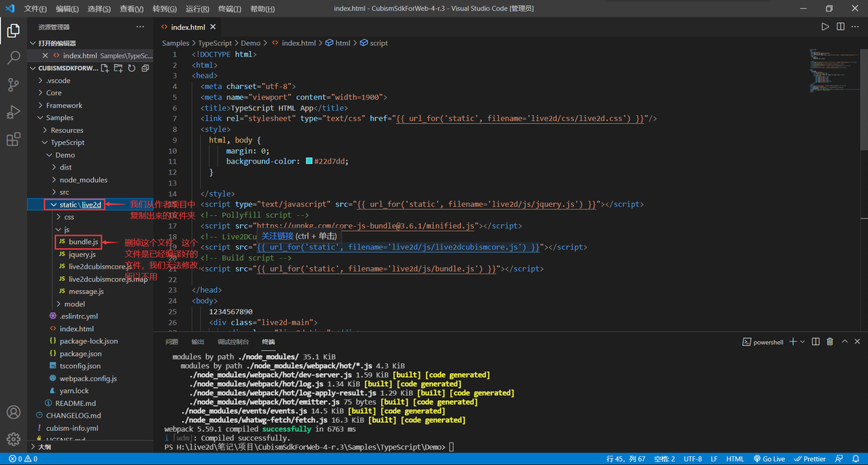This screenshot has height=465, width=868.
Task: Split the terminal panel
Action: (816, 342)
